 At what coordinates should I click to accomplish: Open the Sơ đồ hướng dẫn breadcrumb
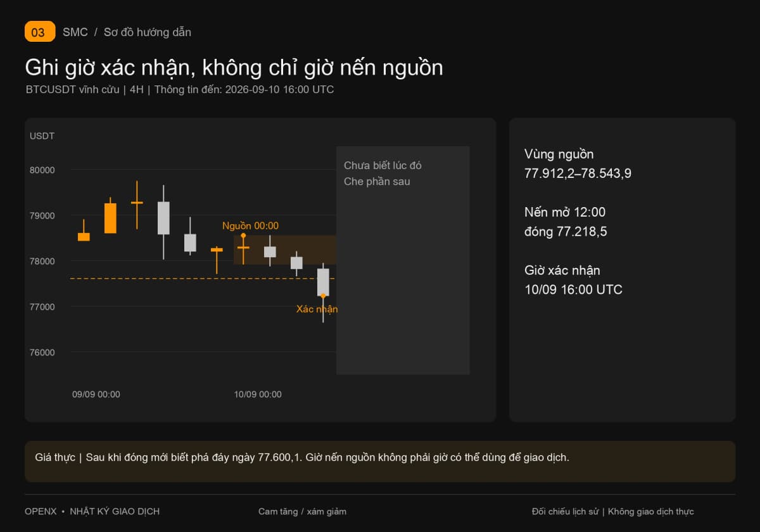[x=148, y=32]
